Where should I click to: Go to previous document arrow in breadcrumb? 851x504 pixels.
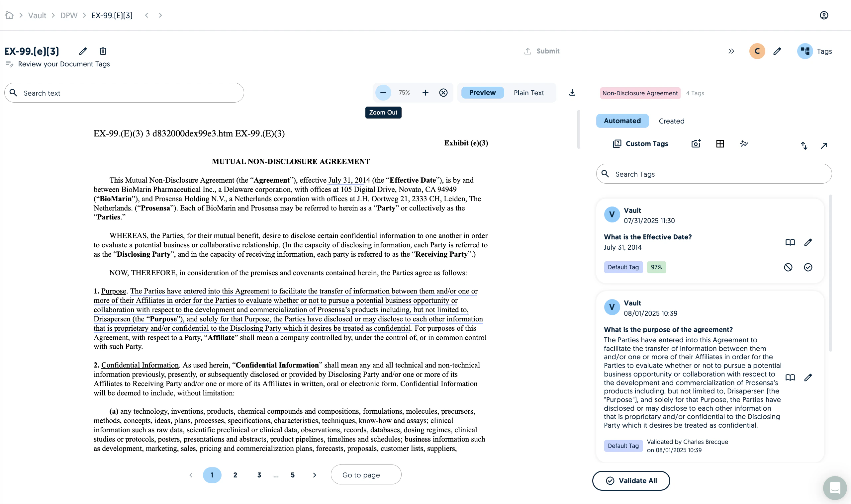pos(147,15)
